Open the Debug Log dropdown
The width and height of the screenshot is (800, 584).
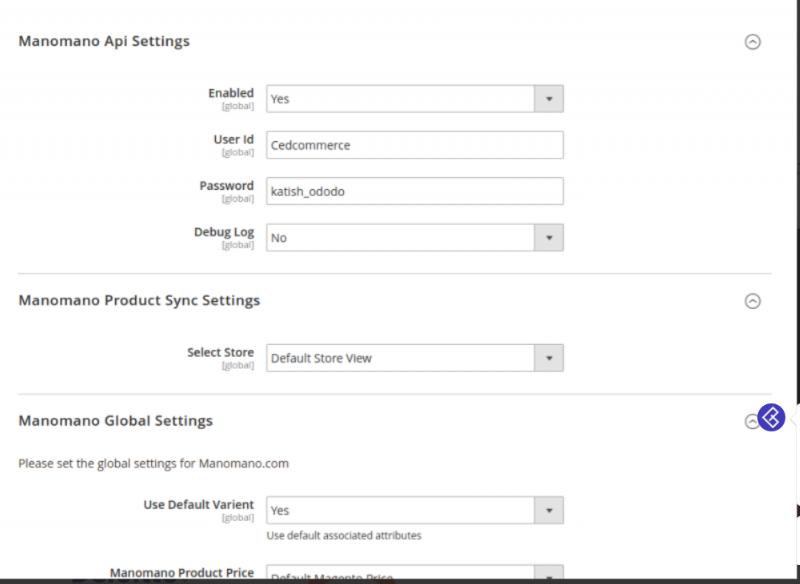[x=414, y=238]
